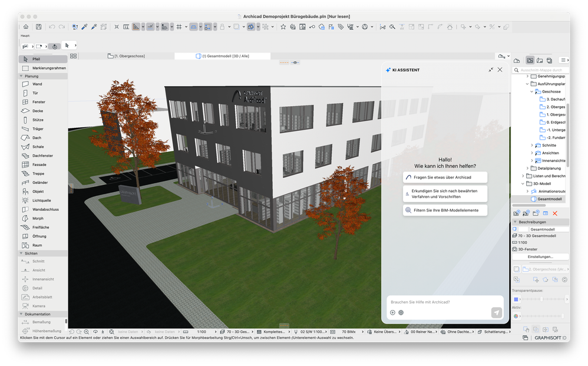
Task: Select the Wand tool
Action: (x=43, y=84)
